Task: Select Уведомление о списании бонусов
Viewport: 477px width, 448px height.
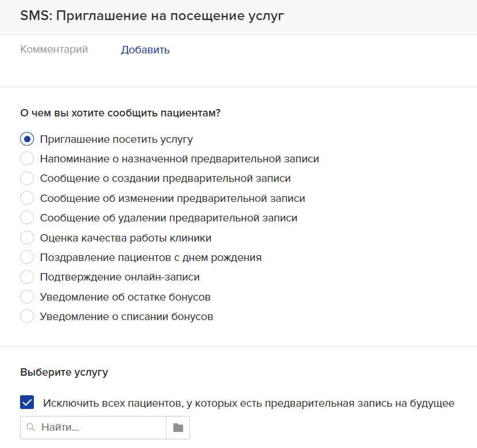Action: point(27,317)
